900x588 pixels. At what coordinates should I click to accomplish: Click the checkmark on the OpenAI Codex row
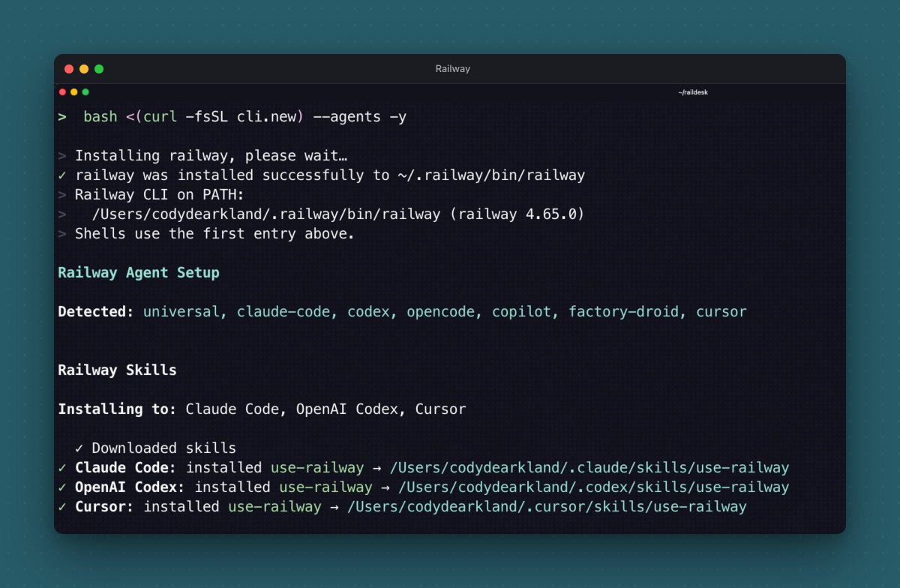point(62,487)
